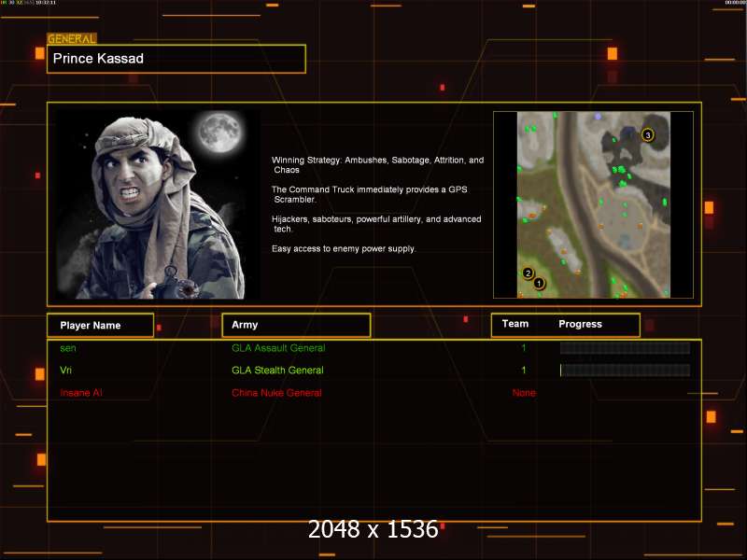
Task: Click start position marker 3 on minimap
Action: tap(647, 135)
